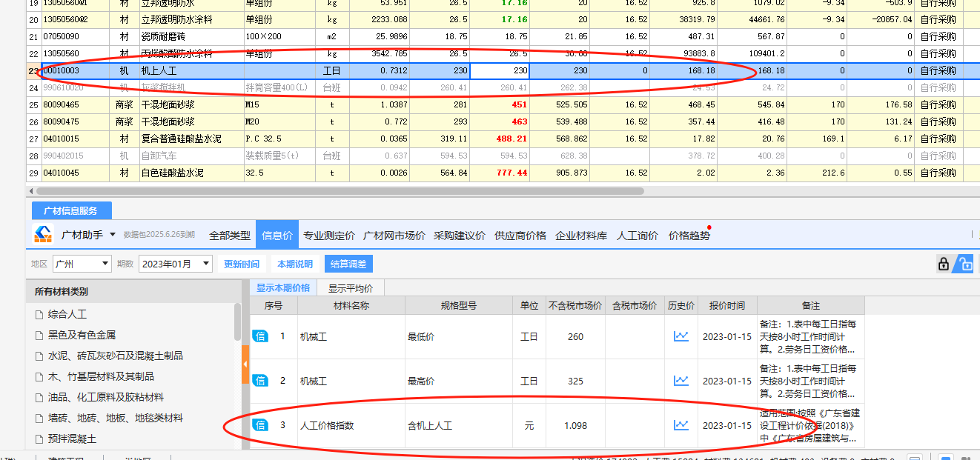Viewport: 980px width, 460px height.
Task: Click price 260 of 机械工 最低价
Action: pyautogui.click(x=575, y=336)
